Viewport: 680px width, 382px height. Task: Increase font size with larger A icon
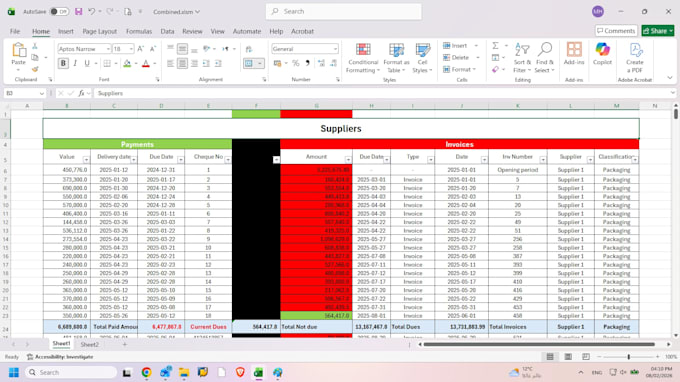click(141, 49)
